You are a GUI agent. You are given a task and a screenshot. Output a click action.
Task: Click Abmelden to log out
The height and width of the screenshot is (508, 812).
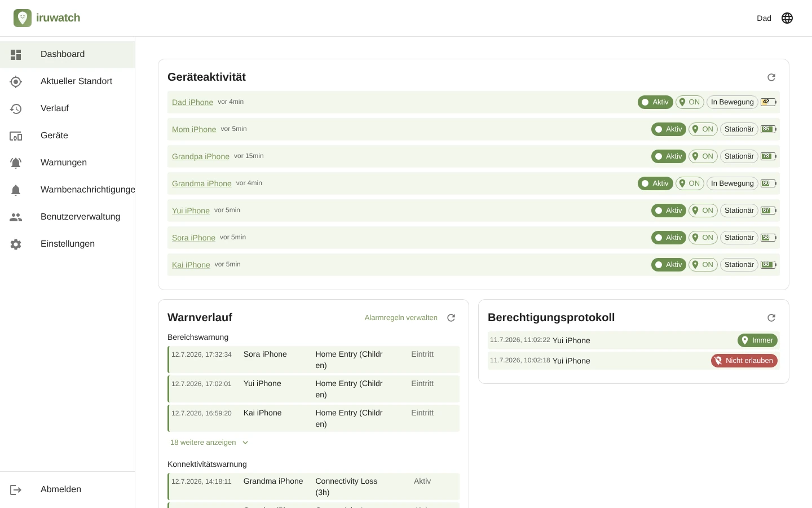(67, 490)
